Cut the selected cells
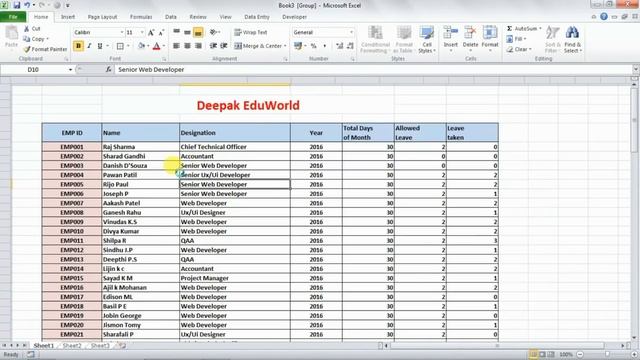 [x=32, y=29]
